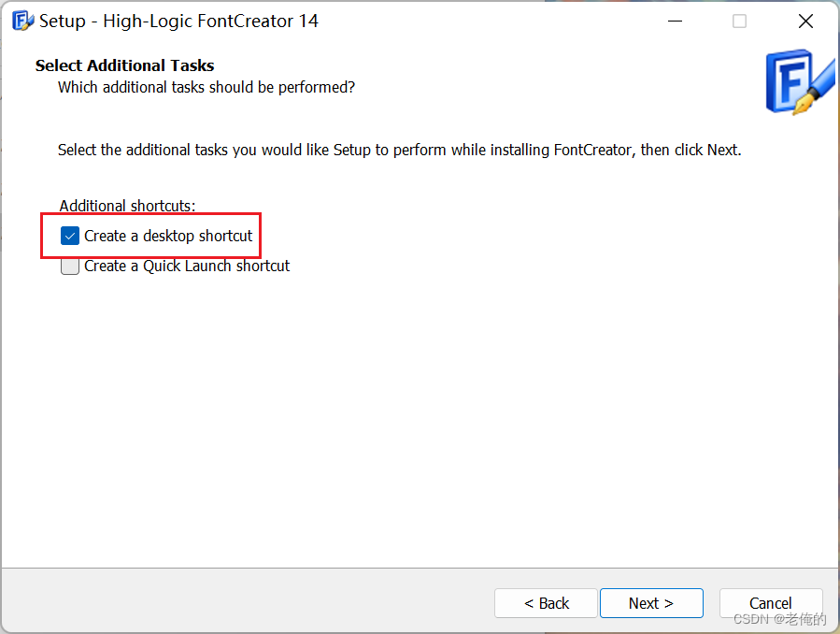This screenshot has height=634, width=840.
Task: Click the Select Additional Tasks heading
Action: pos(124,65)
